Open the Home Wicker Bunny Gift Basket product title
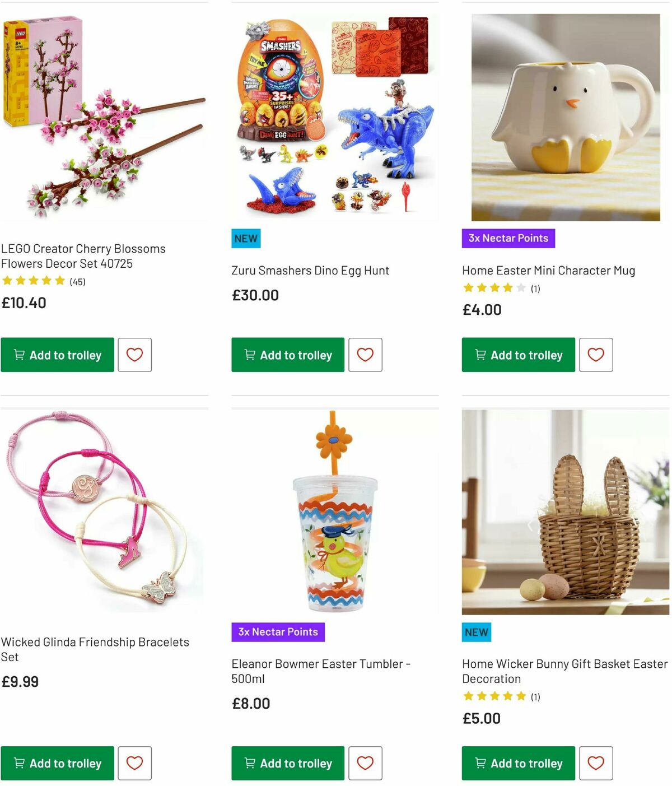Image resolution: width=672 pixels, height=786 pixels. pyautogui.click(x=563, y=671)
